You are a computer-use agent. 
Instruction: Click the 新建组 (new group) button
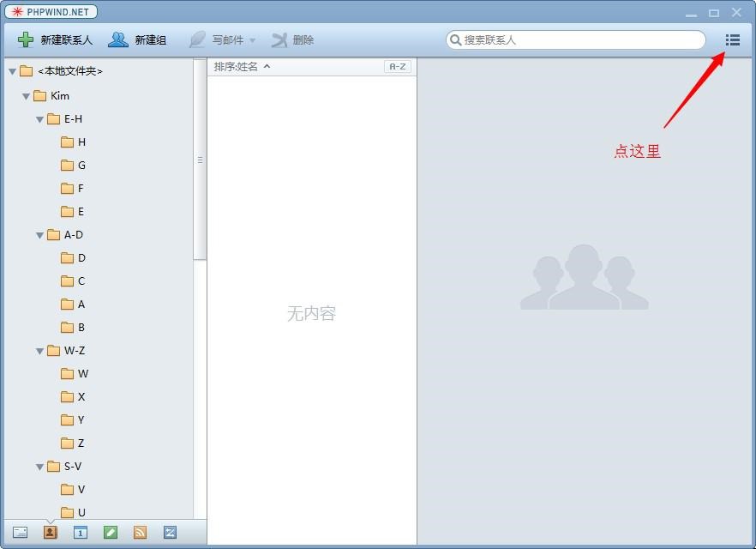tap(138, 40)
